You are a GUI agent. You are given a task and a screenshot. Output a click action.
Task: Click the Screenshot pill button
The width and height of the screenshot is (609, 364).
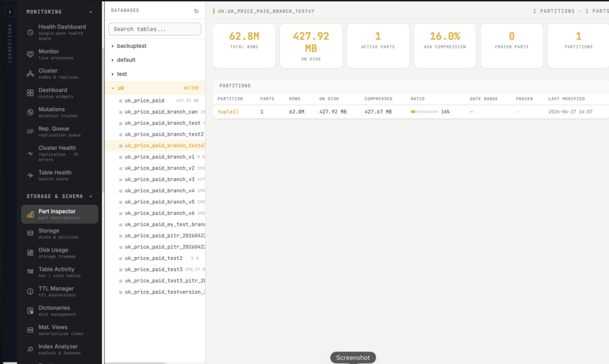(x=353, y=357)
